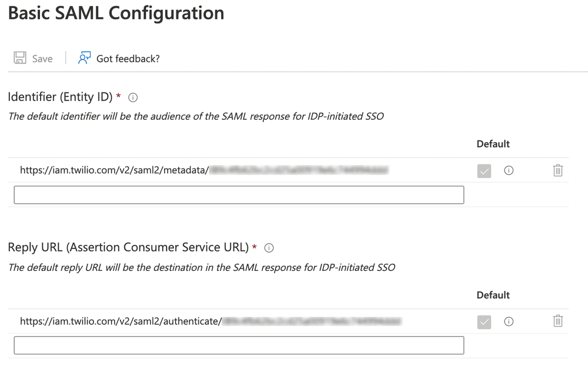The image size is (588, 376).
Task: Focus the empty Identifier input field
Action: pyautogui.click(x=238, y=194)
